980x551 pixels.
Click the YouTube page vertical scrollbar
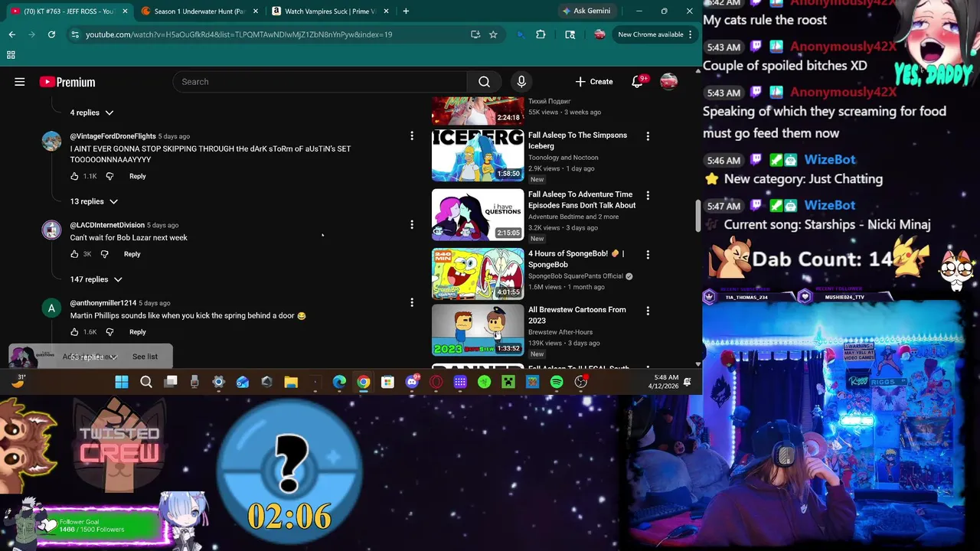697,215
